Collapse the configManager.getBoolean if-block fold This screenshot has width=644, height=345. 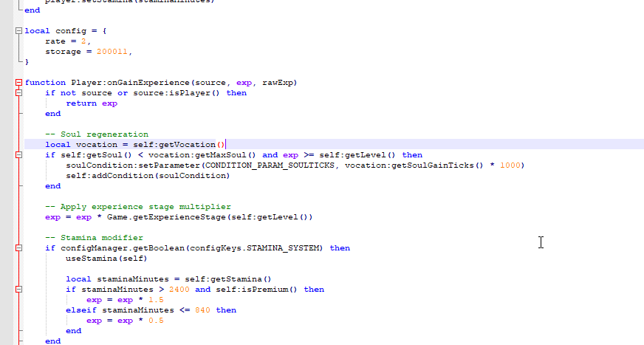[18, 248]
